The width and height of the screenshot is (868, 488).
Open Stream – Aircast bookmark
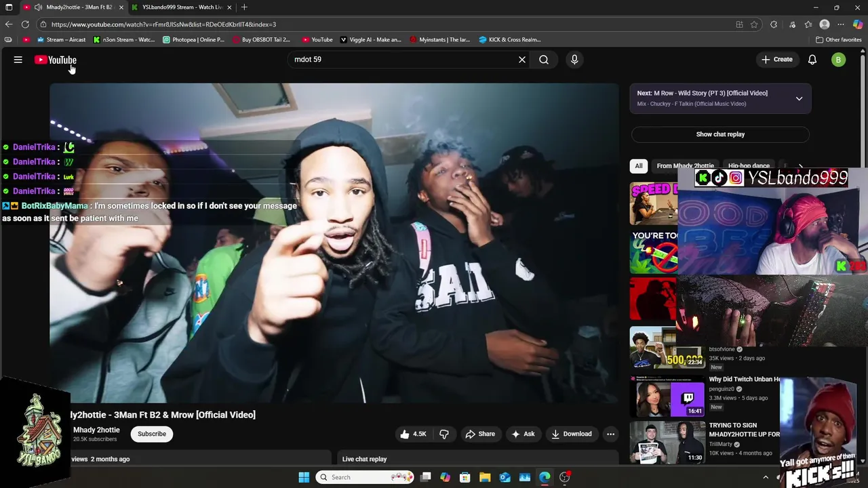point(61,39)
